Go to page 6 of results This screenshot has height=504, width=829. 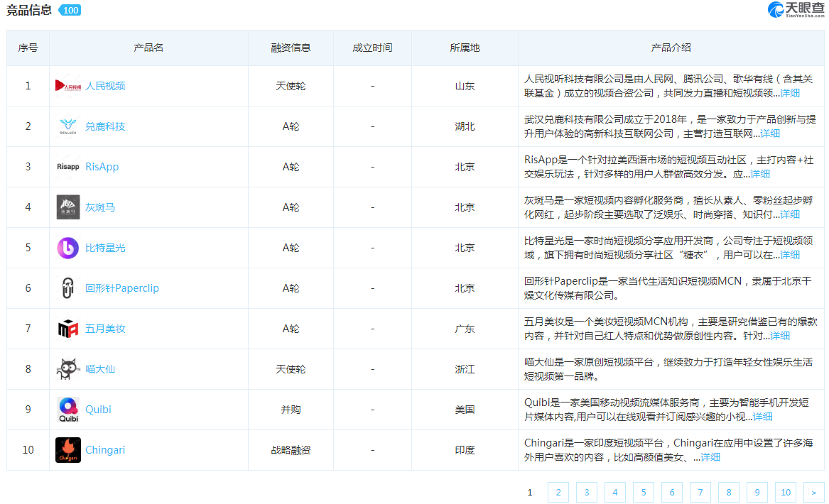[x=672, y=493]
